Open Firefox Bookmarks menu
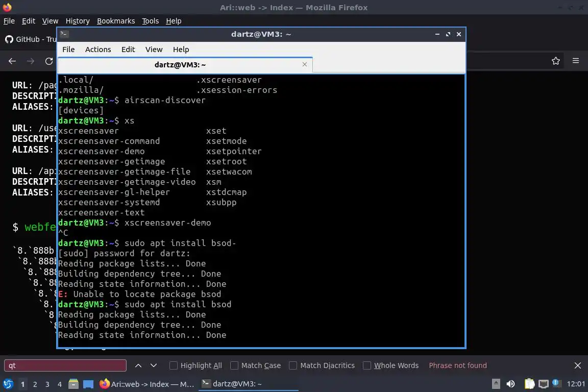This screenshot has width=588, height=392. click(x=116, y=21)
